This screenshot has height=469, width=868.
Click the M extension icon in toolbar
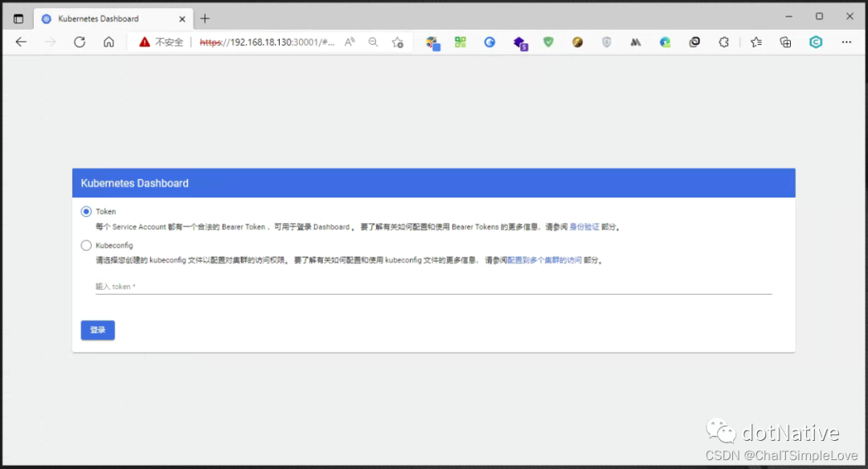pos(636,42)
